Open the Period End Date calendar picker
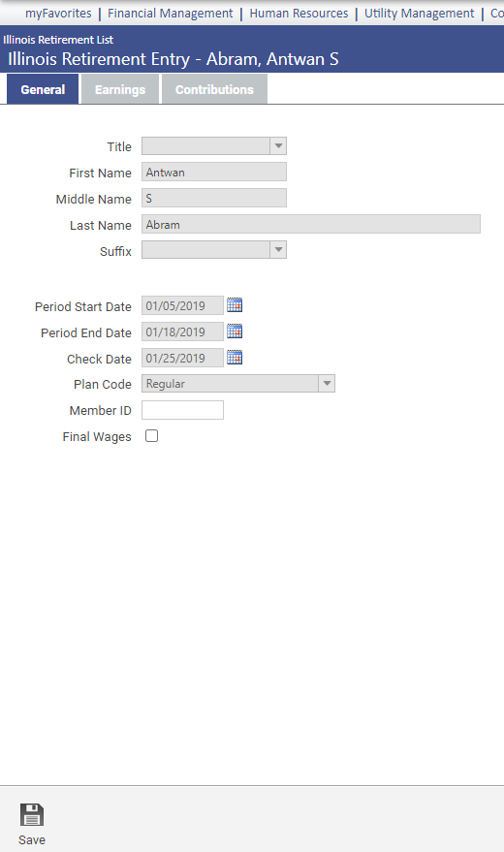 [x=235, y=331]
